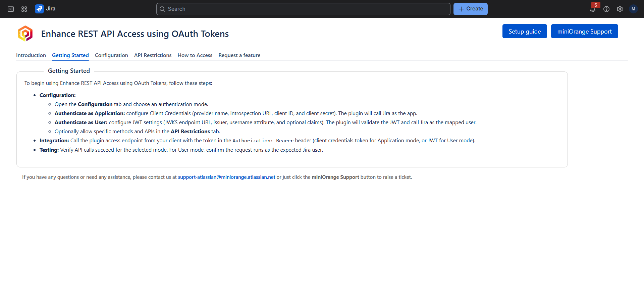
Task: Open Jira settings gear icon
Action: pos(620,9)
